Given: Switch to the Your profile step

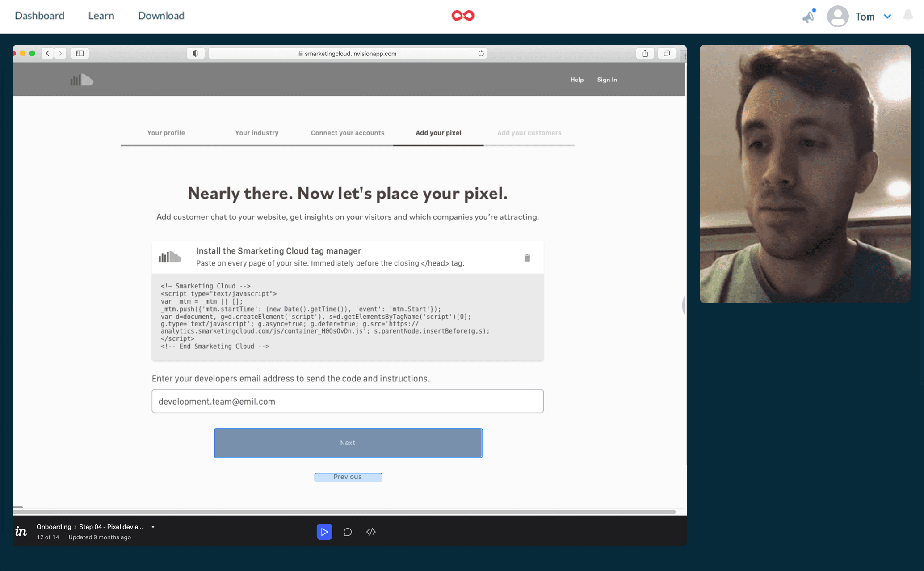Looking at the screenshot, I should (x=166, y=133).
